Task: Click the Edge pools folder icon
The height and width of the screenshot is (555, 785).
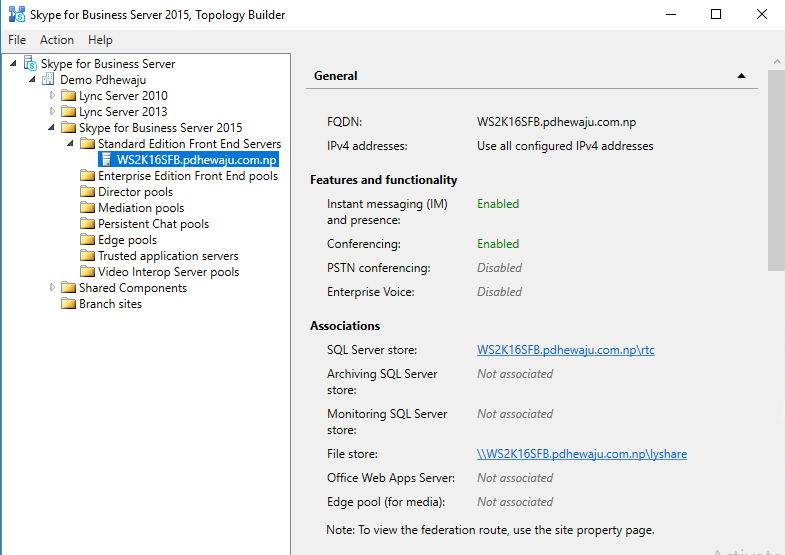Action: click(87, 240)
